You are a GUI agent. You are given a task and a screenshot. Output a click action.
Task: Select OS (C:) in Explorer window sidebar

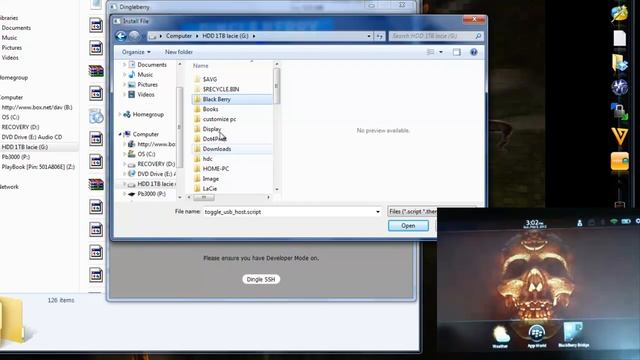(10, 117)
